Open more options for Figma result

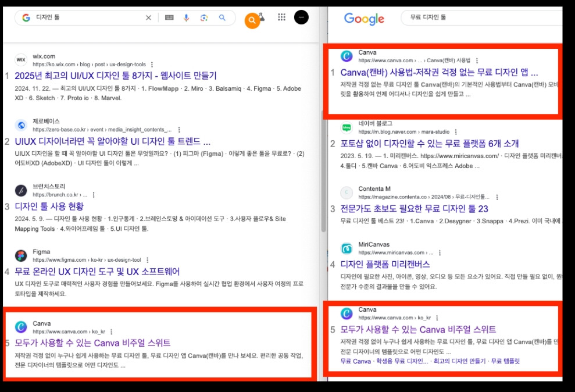148,260
